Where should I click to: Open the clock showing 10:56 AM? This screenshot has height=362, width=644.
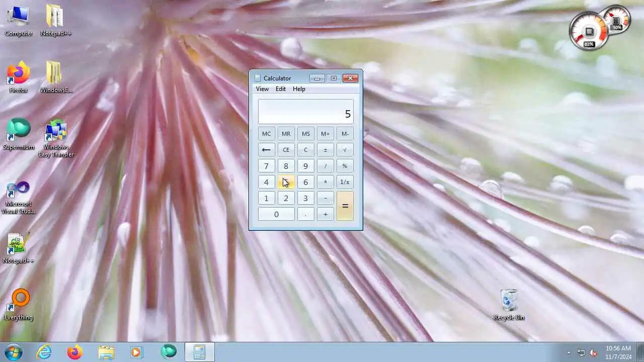point(618,352)
